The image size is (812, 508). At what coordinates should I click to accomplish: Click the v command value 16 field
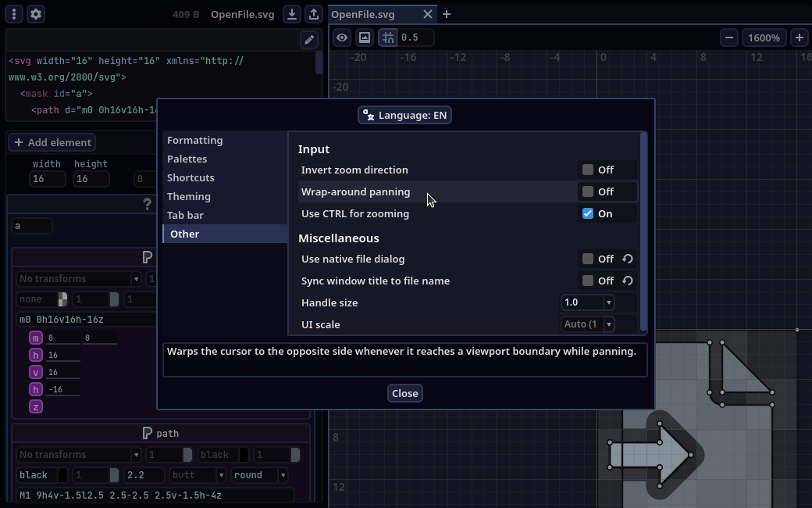(63, 373)
